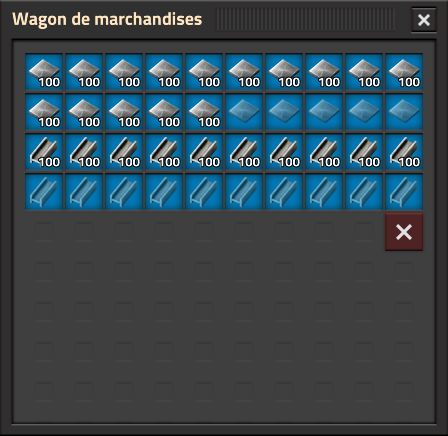Image resolution: width=448 pixels, height=436 pixels.
Task: Click the last empty filtered steel beam slot
Action: [x=404, y=192]
